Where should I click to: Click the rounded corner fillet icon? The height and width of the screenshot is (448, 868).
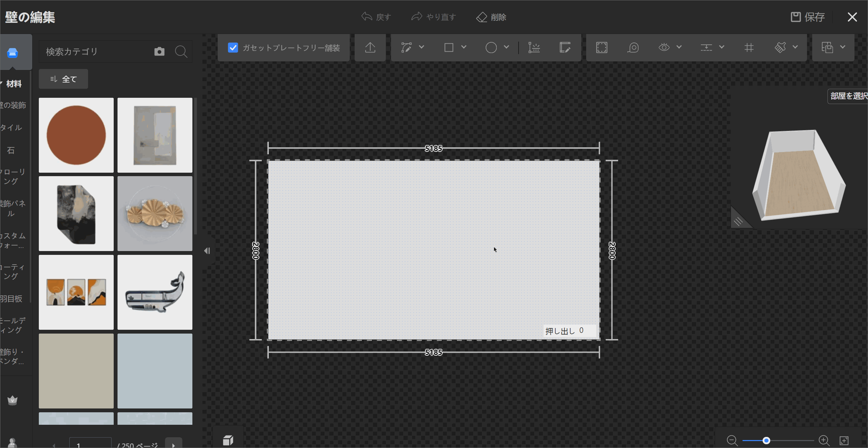(x=633, y=48)
